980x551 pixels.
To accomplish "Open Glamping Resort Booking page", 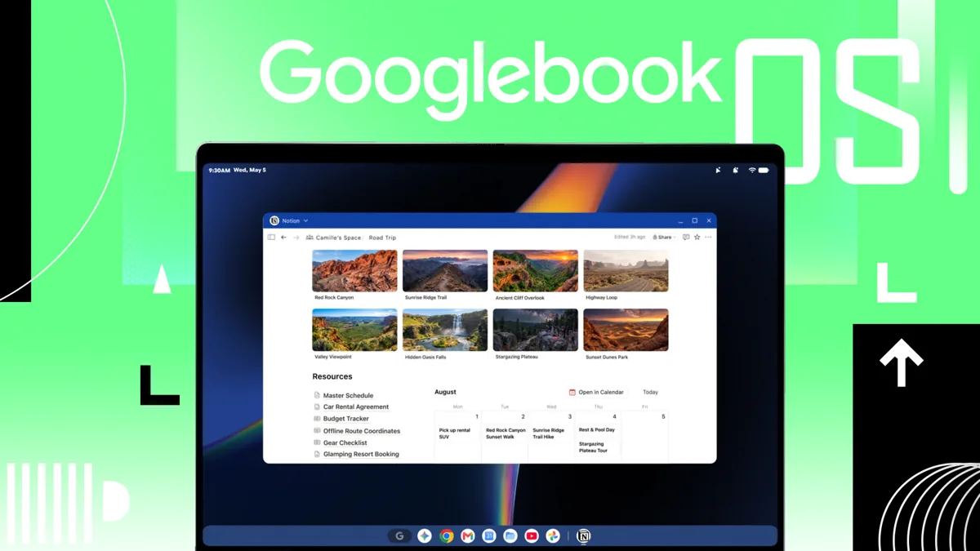I will click(361, 455).
